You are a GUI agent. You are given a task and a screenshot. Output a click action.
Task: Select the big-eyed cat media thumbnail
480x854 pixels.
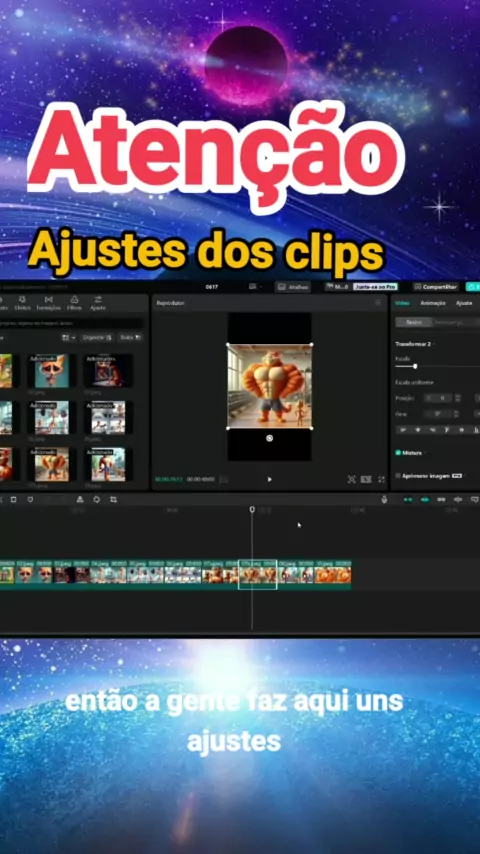52,371
